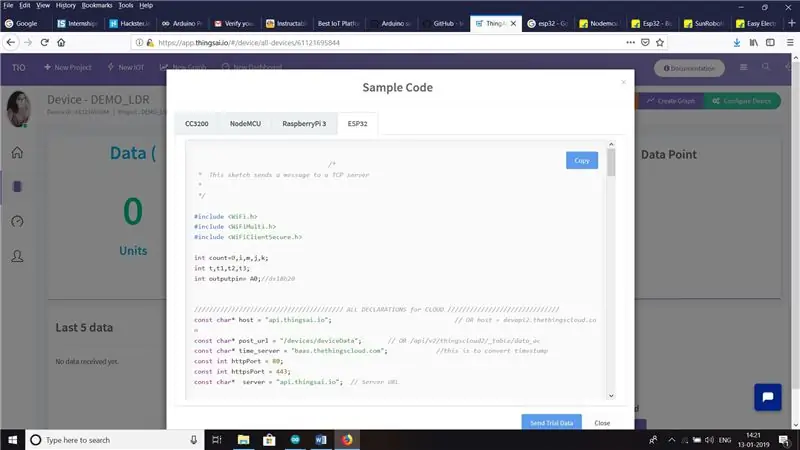The height and width of the screenshot is (450, 800).
Task: Open Firefox main hamburger menu
Action: [x=790, y=43]
